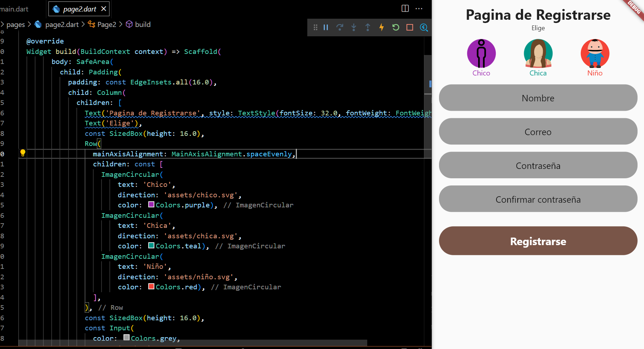Screen dimensions: 644x349
Task: Step Out using the debugger toolbar
Action: 368,27
